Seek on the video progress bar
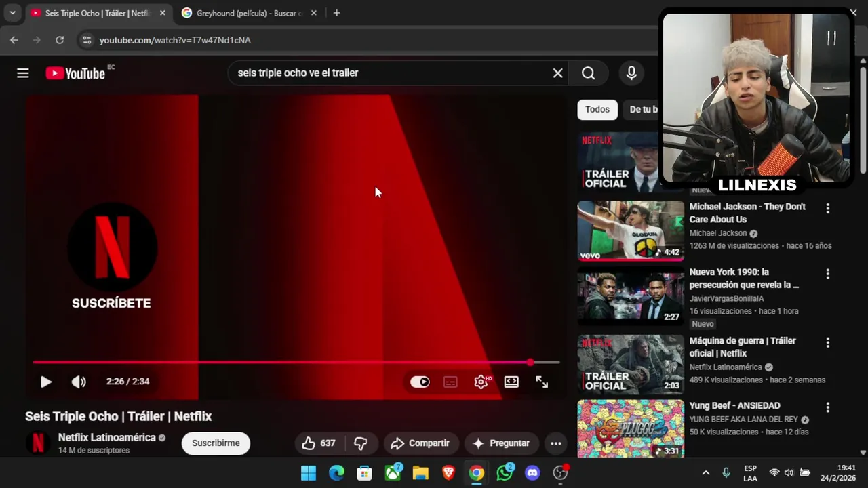868x488 pixels. [x=296, y=363]
